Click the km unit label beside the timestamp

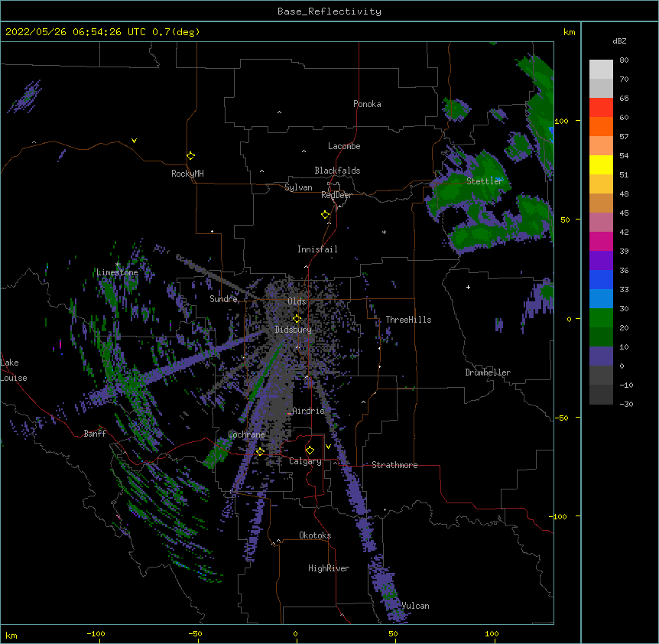point(569,32)
